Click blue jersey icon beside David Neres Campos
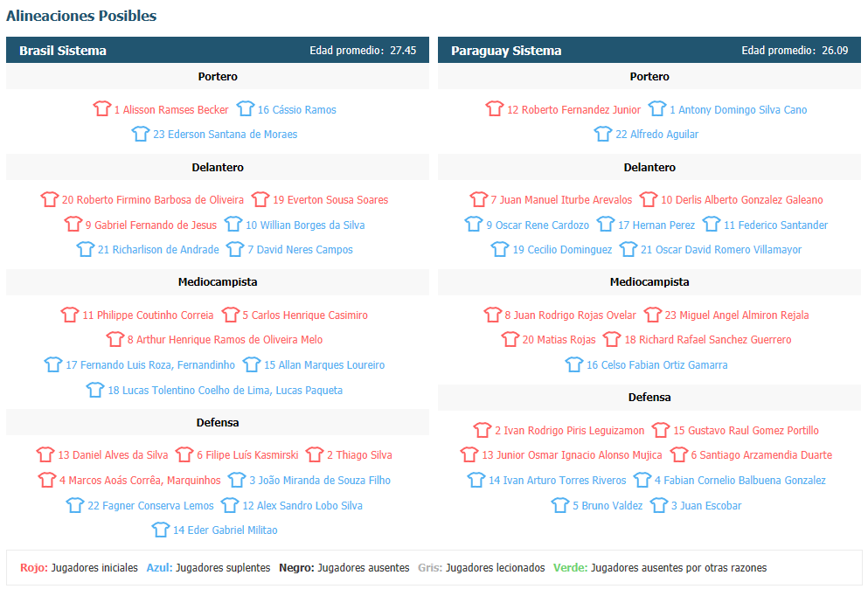Image resolution: width=868 pixels, height=589 pixels. [x=235, y=249]
